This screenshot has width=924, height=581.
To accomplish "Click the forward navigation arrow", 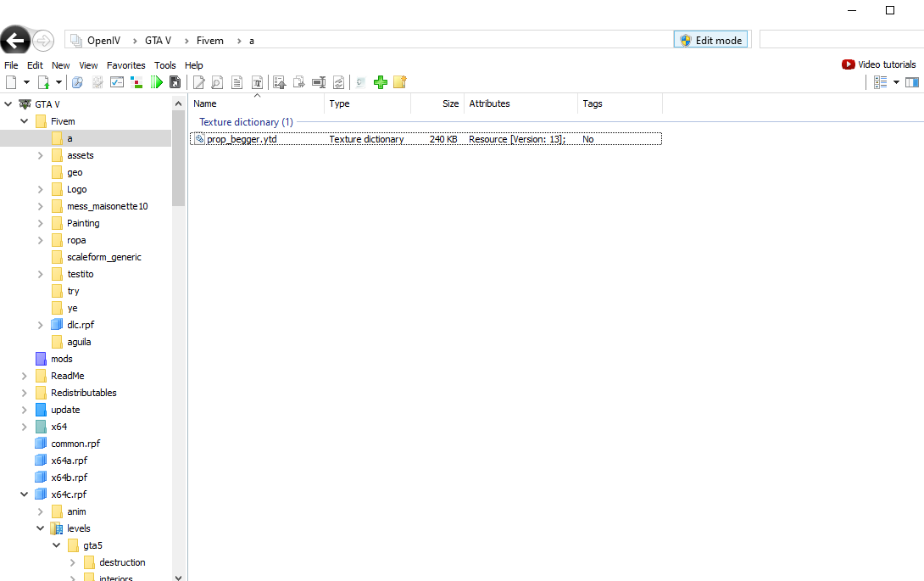I will coord(43,41).
